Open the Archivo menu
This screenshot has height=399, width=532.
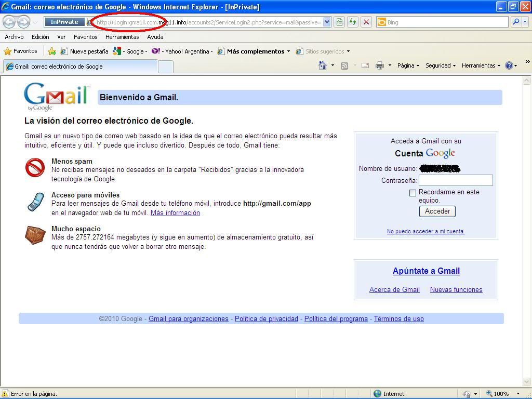[x=14, y=37]
